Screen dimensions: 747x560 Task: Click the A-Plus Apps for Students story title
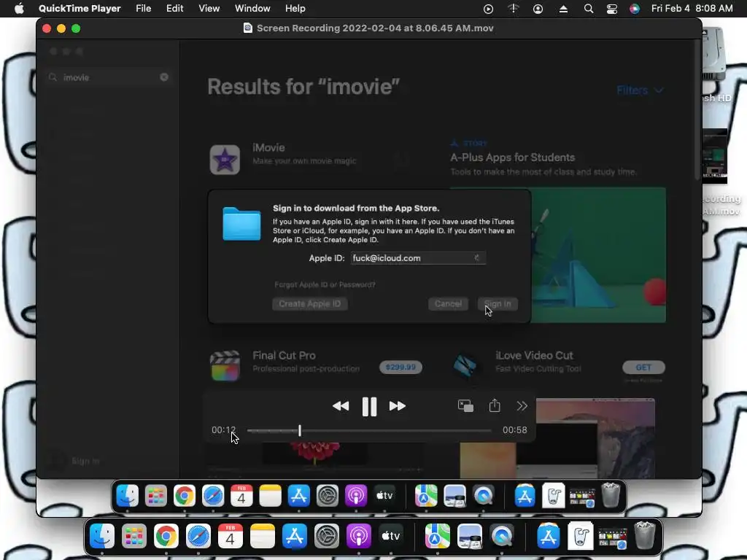(513, 157)
